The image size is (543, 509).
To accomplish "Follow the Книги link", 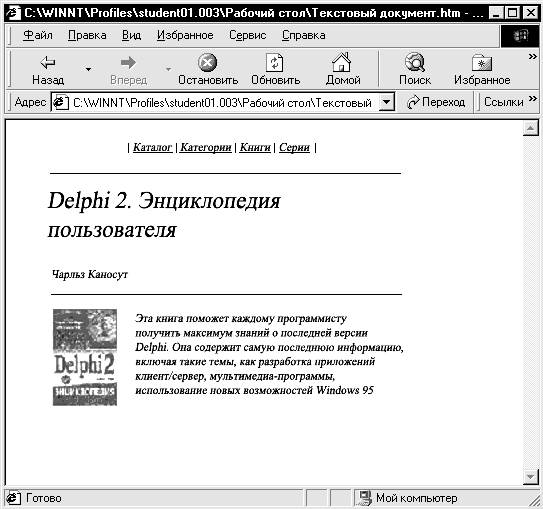I will tap(255, 148).
